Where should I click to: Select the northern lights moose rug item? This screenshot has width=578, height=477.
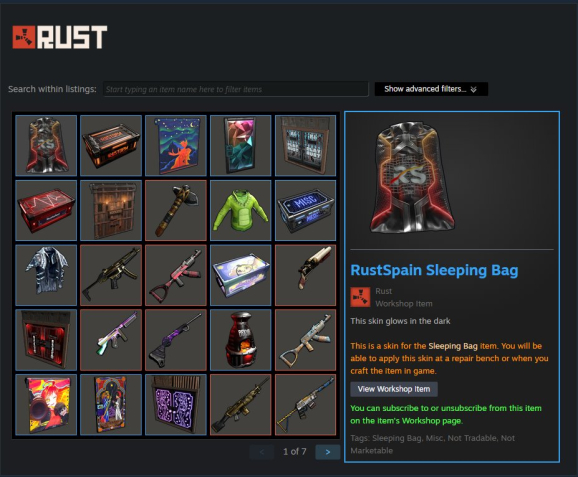[176, 145]
